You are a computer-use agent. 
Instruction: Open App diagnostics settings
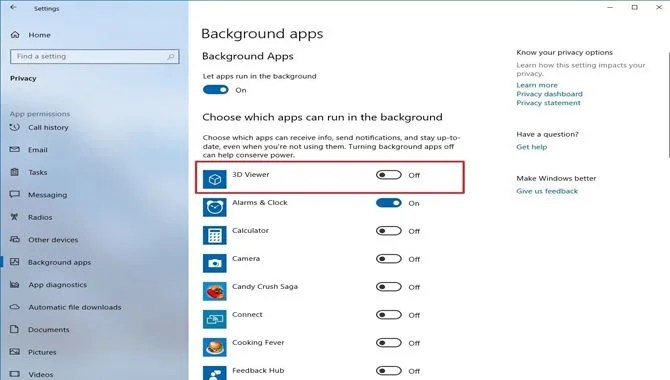click(x=58, y=285)
